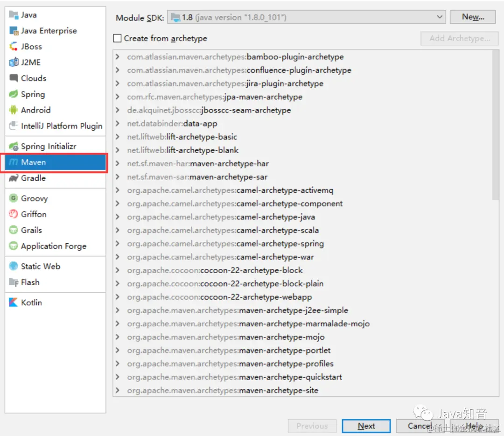
Task: Choose the Application Forge icon
Action: (14, 246)
